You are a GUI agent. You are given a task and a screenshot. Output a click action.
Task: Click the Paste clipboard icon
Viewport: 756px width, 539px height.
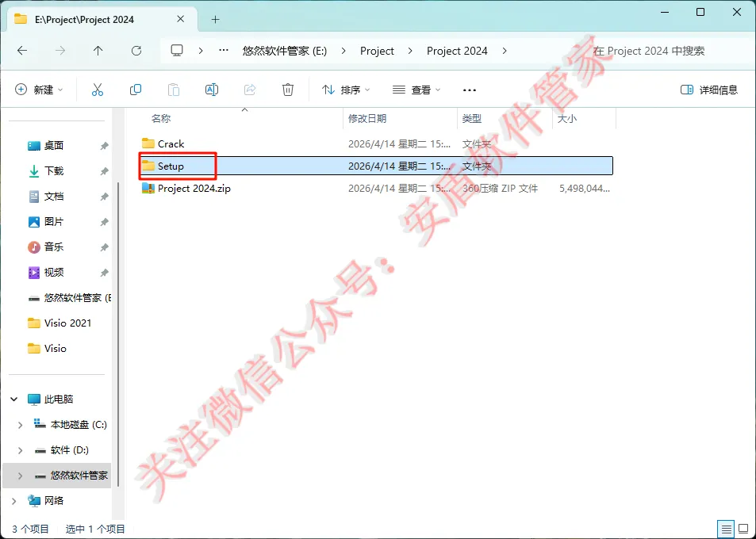[174, 90]
